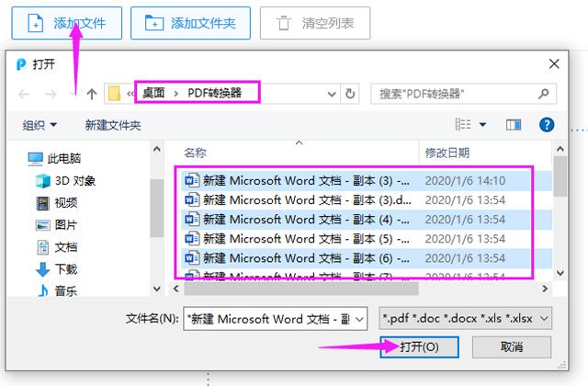Click 新建文件夹 in the toolbar
This screenshot has height=386, width=588.
point(113,125)
